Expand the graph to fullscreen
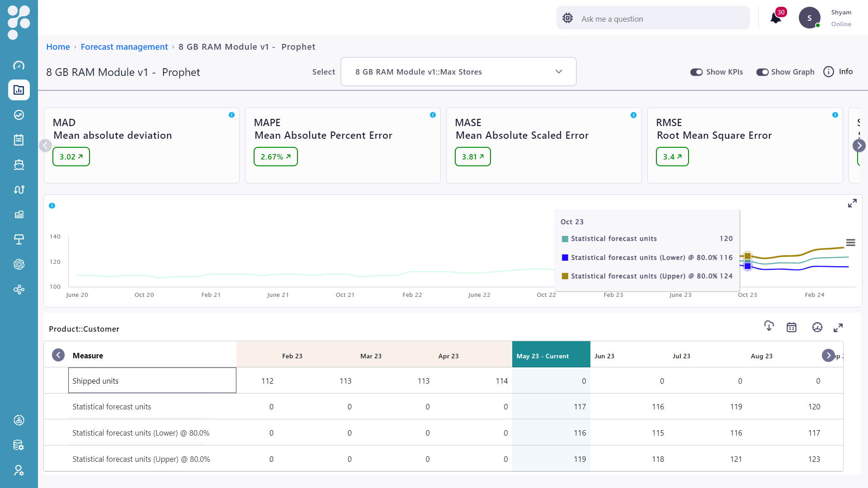The width and height of the screenshot is (868, 488). click(x=852, y=203)
